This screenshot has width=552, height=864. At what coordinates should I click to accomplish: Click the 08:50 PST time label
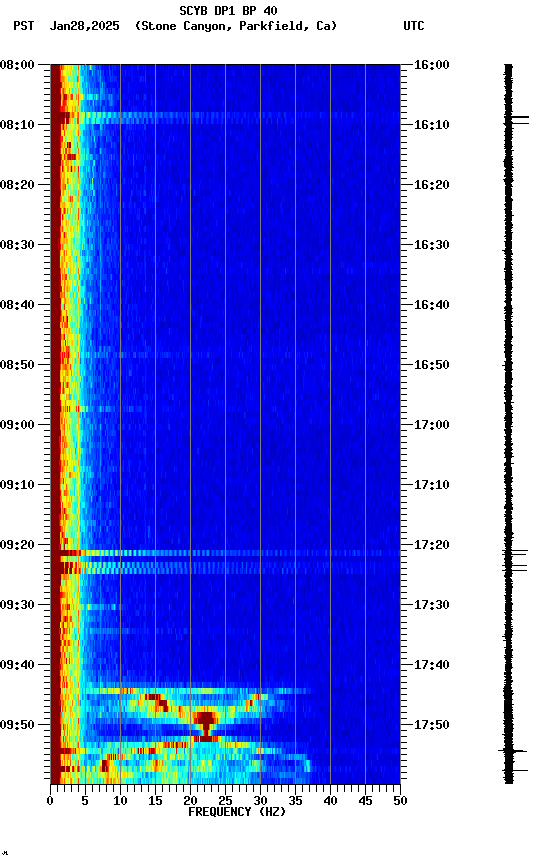point(17,365)
